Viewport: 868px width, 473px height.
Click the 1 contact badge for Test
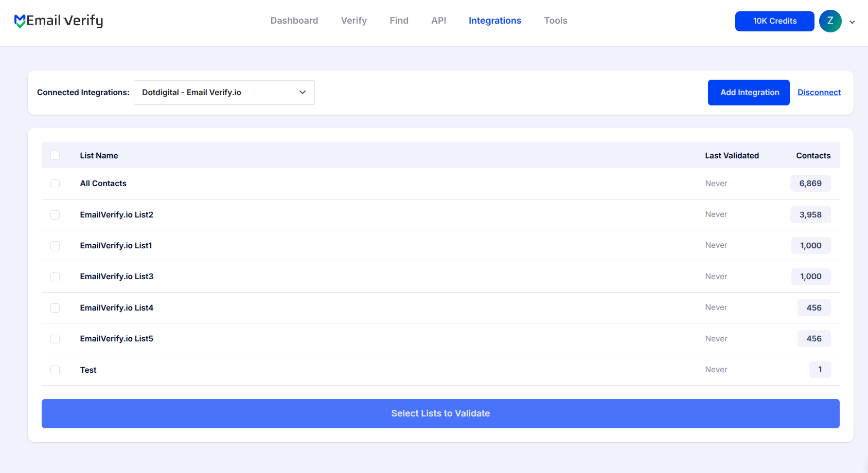(x=820, y=370)
